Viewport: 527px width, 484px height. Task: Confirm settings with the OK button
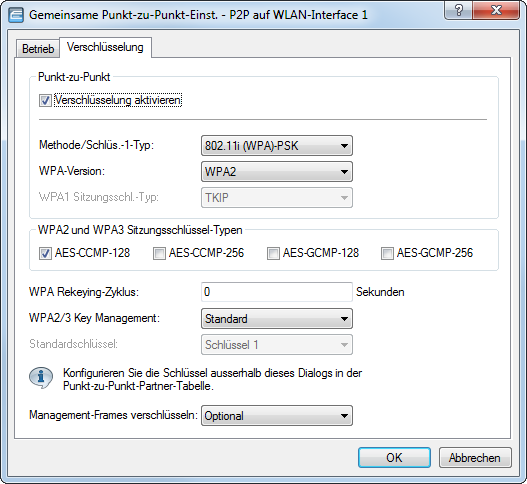[x=394, y=457]
